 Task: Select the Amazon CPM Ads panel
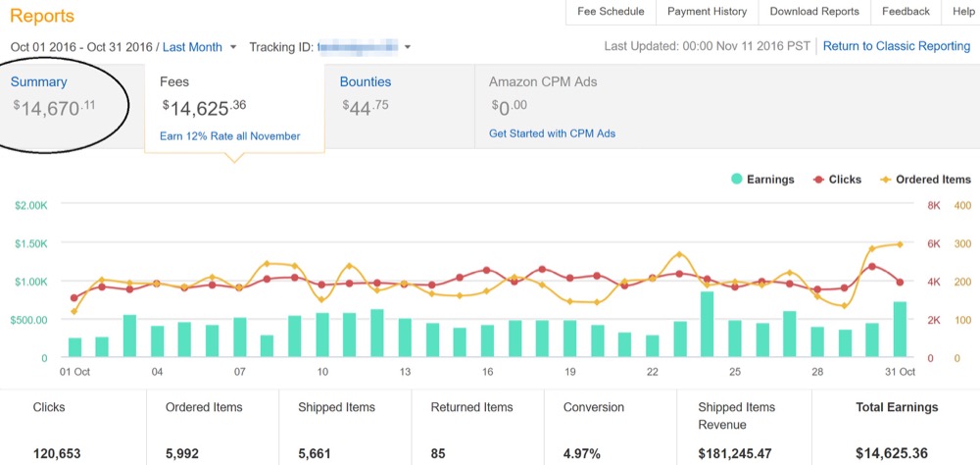pos(727,105)
